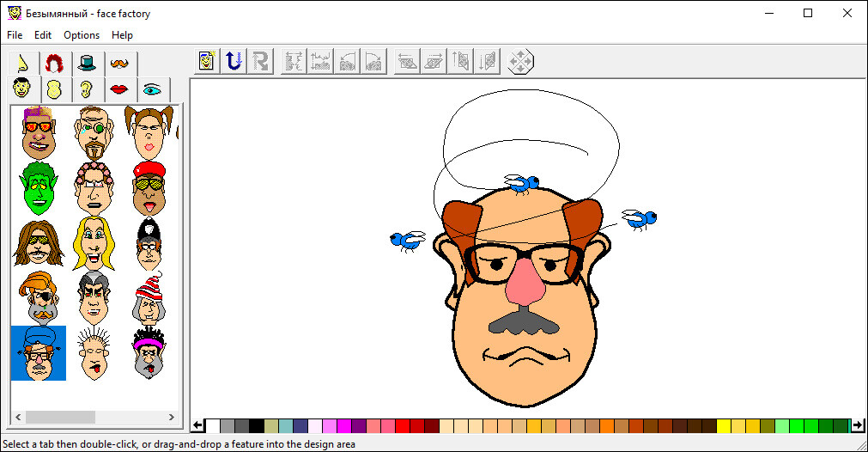Open the Options menu
This screenshot has height=452, width=868.
coord(82,35)
